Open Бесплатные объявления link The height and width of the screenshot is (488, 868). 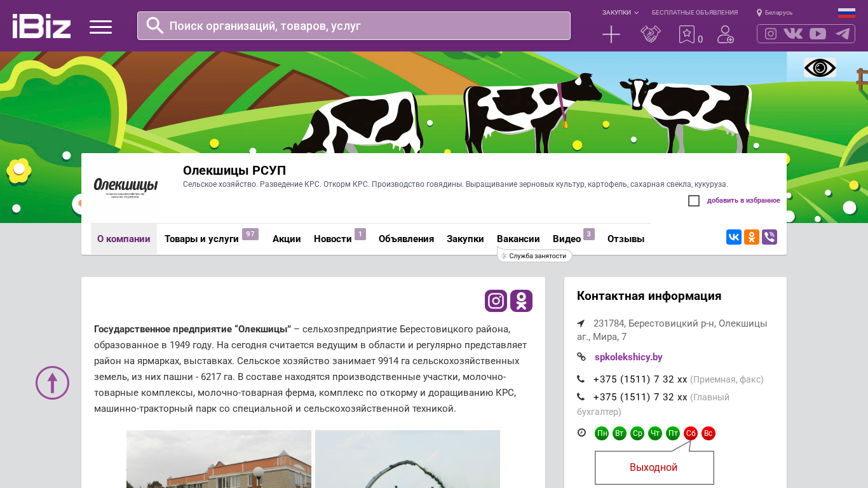click(695, 13)
